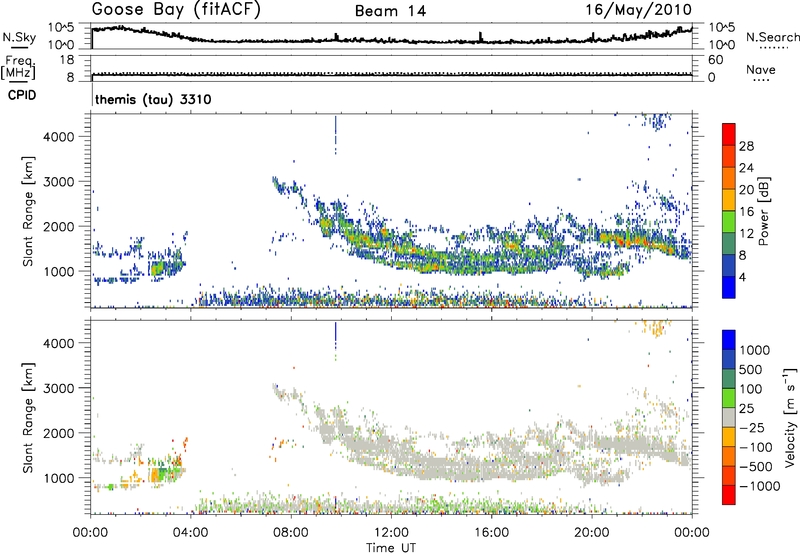Click the red bottom of Velocity colorbar
This screenshot has height=554, width=800.
729,495
